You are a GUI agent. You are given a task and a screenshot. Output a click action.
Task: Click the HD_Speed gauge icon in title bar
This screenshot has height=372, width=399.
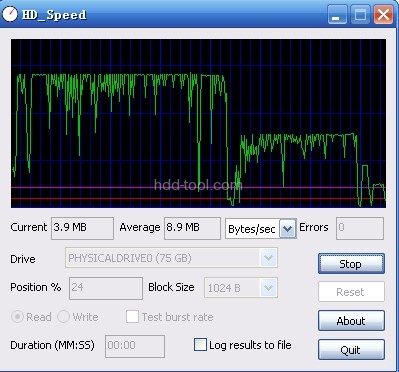tap(10, 14)
